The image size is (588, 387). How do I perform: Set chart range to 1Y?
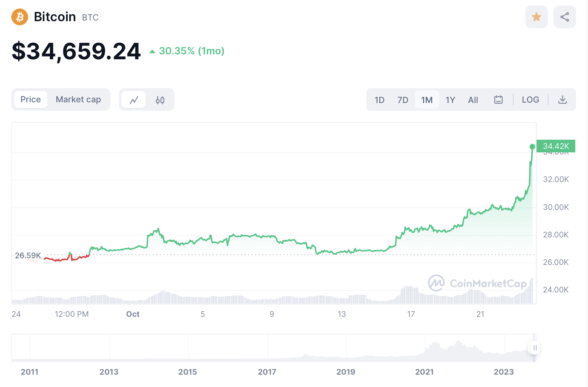(450, 100)
